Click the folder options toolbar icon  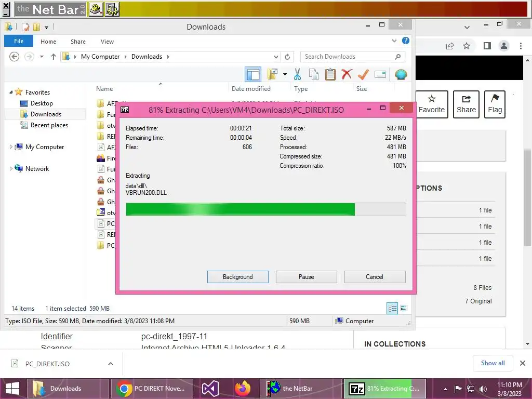pos(272,74)
